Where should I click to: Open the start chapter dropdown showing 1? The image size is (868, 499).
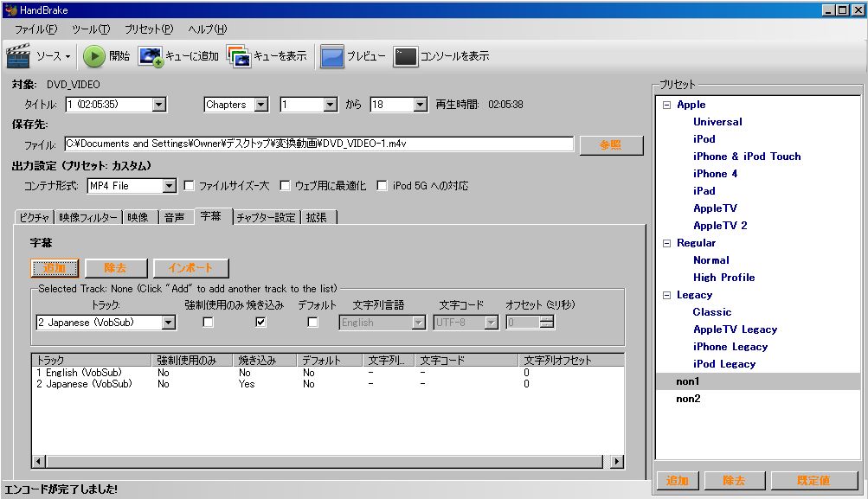331,104
